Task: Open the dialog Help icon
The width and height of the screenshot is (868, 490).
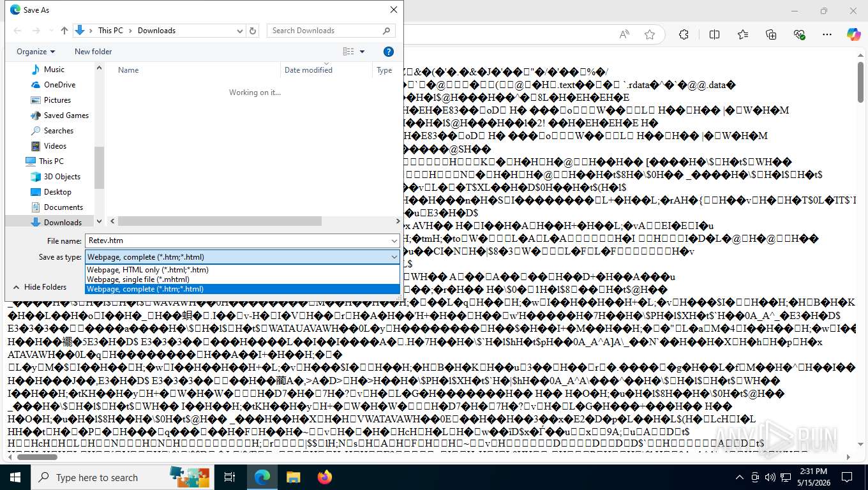Action: coord(388,52)
